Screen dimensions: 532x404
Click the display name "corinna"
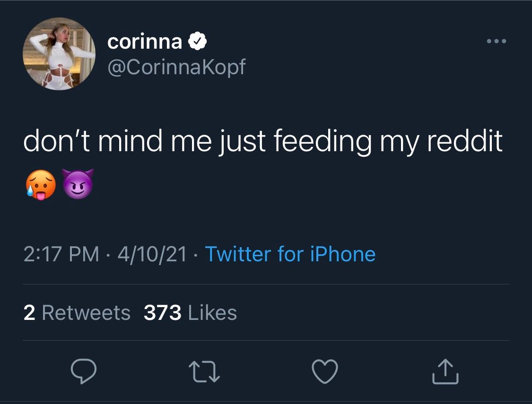[x=145, y=42]
